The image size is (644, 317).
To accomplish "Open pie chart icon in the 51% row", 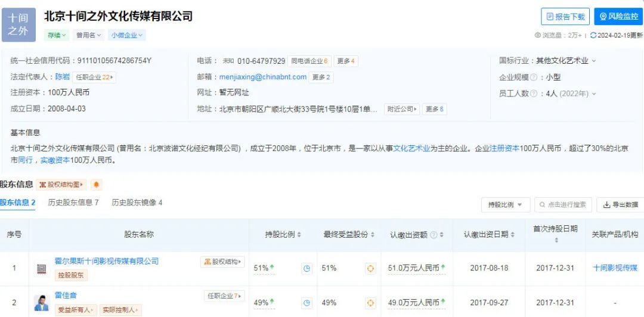I will tap(306, 269).
